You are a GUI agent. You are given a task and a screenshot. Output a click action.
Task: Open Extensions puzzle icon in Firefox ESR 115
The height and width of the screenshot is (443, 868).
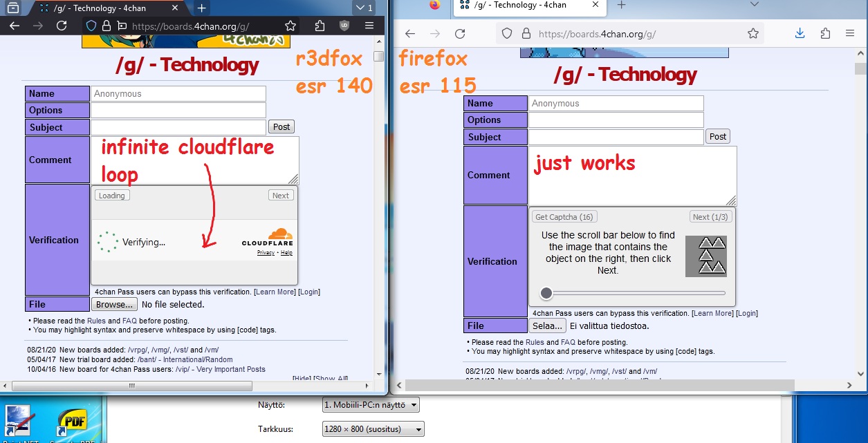(x=825, y=33)
